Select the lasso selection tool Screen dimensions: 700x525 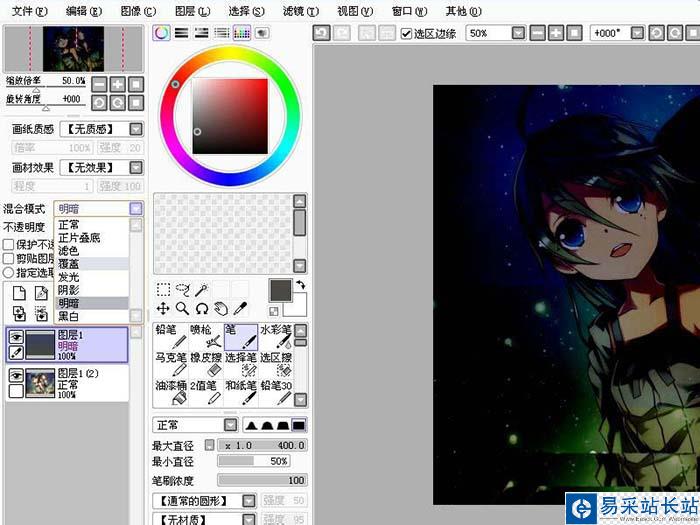[183, 290]
